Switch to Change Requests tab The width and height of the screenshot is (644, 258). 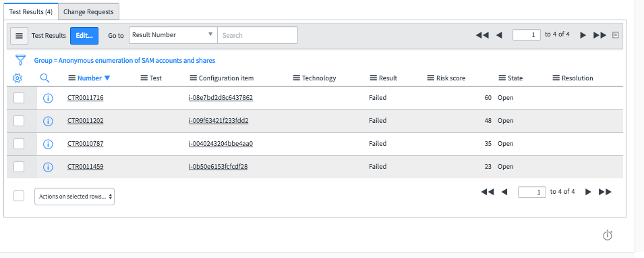tap(88, 11)
